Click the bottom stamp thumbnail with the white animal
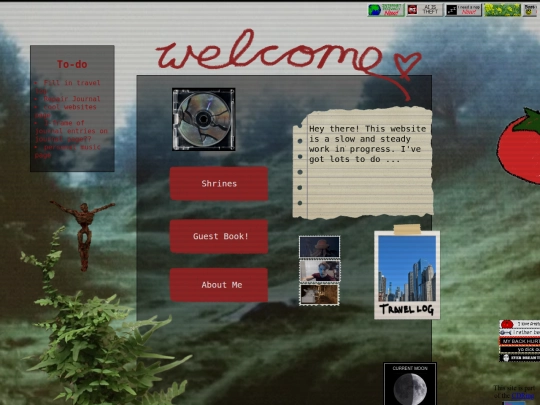This screenshot has width=540, height=405. [319, 294]
